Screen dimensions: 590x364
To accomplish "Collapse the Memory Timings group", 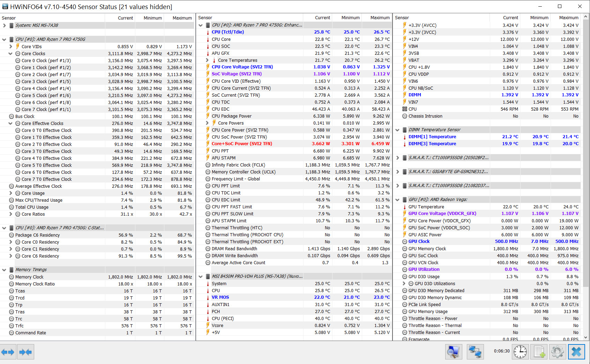I will 4,270.
